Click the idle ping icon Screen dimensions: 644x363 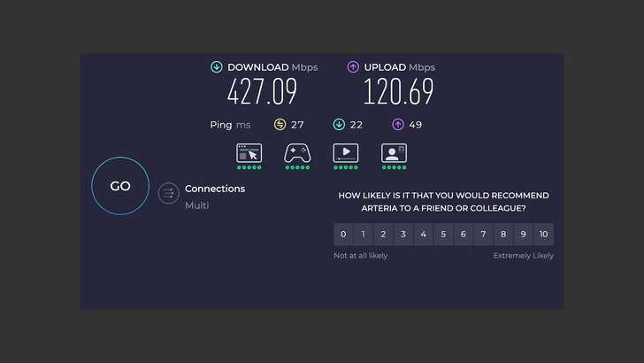coord(280,125)
